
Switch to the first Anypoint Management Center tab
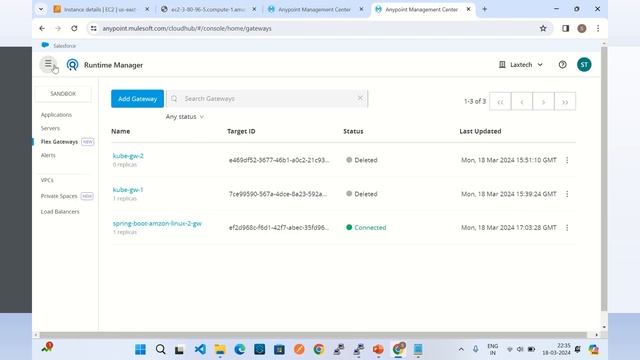tap(314, 9)
